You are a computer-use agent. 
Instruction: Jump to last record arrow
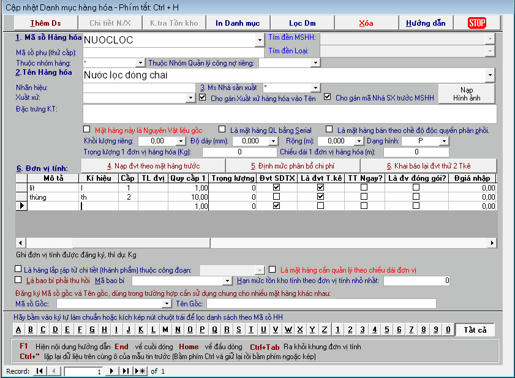(125, 371)
